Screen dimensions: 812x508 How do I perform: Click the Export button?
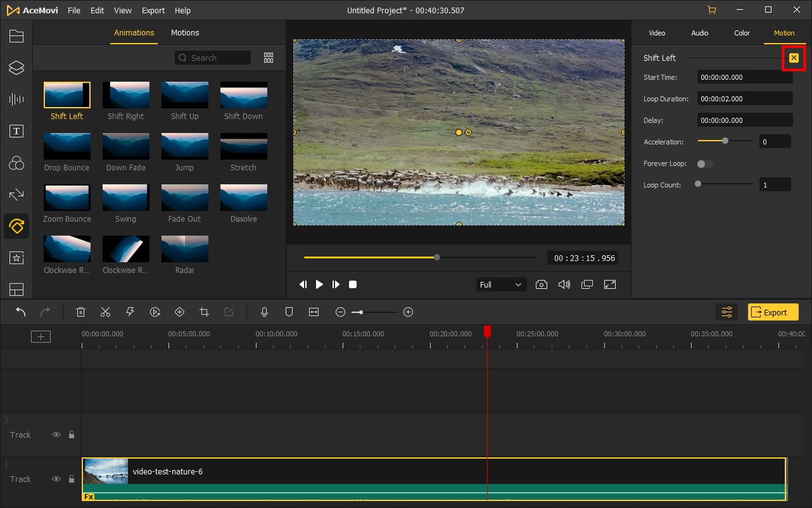tap(773, 312)
